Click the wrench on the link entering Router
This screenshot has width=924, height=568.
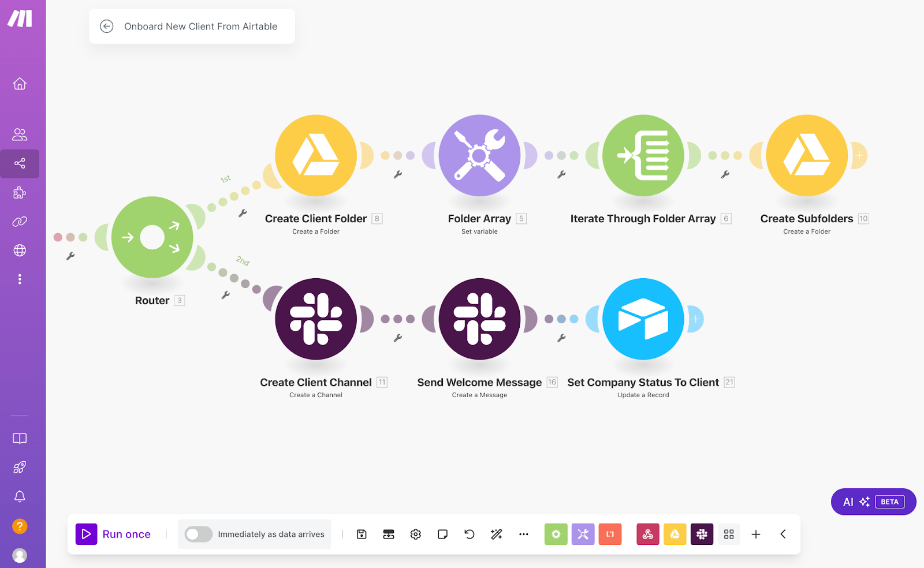tap(70, 256)
